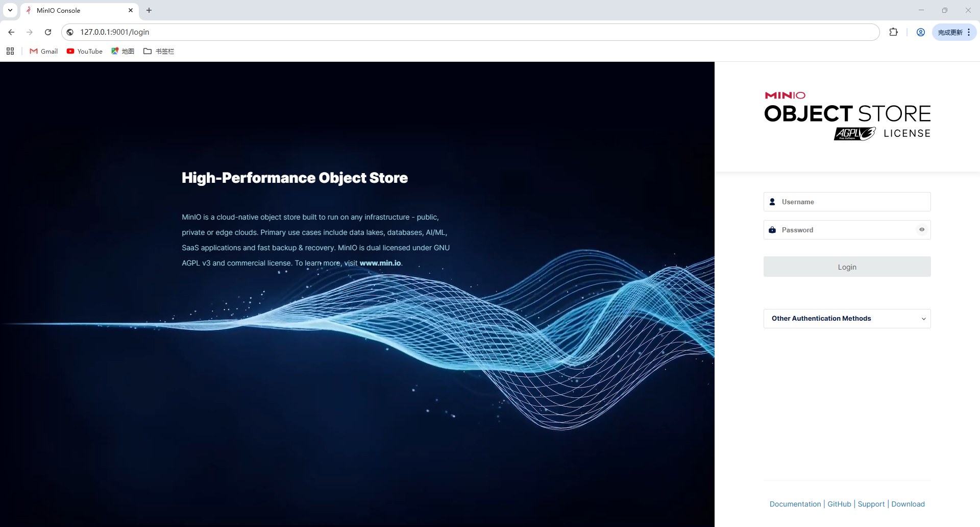Open the browser extensions puzzle icon
Viewport: 980px width, 527px height.
tap(893, 32)
